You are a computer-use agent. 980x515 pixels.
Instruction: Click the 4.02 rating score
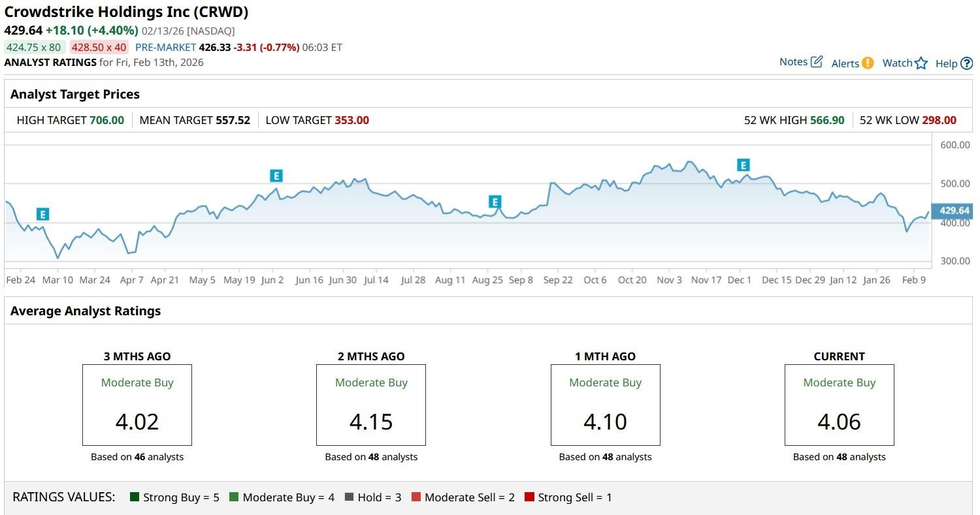click(137, 422)
